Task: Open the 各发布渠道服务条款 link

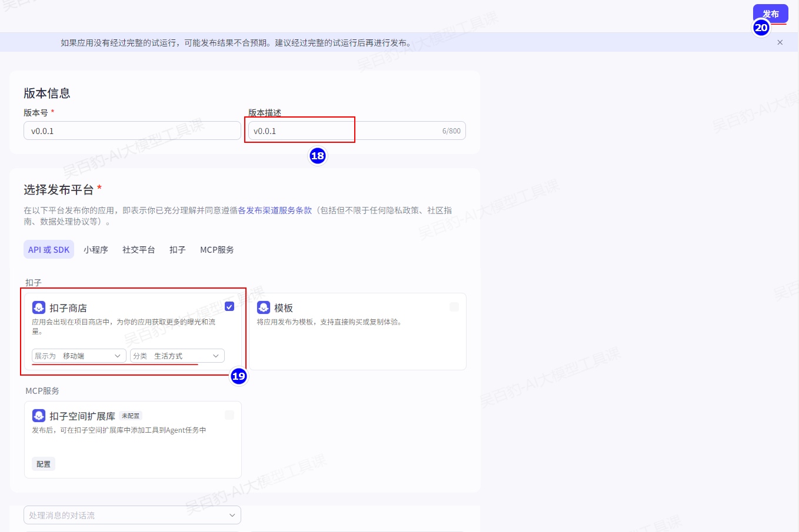Action: point(275,210)
